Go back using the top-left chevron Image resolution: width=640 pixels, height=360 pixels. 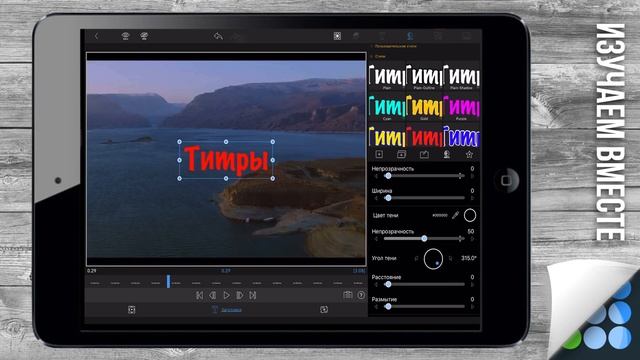[96, 36]
